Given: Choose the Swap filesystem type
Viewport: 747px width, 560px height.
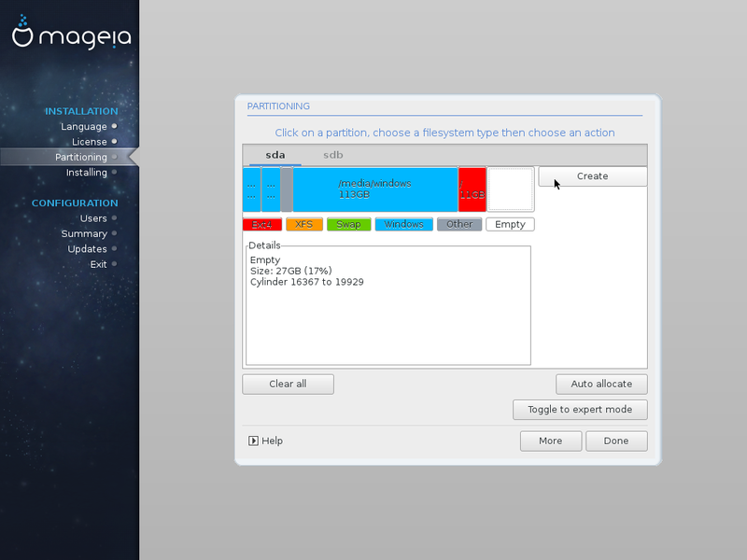Looking at the screenshot, I should tap(348, 224).
